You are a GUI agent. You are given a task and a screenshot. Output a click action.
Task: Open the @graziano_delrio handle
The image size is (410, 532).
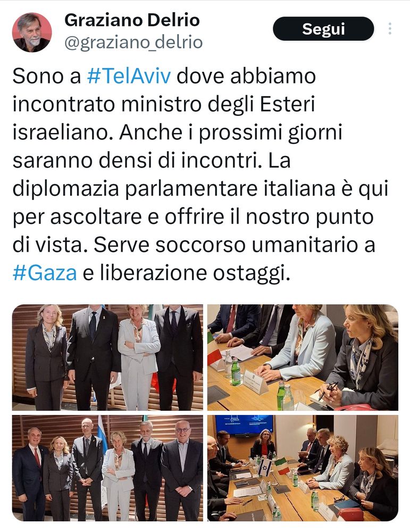coord(133,43)
